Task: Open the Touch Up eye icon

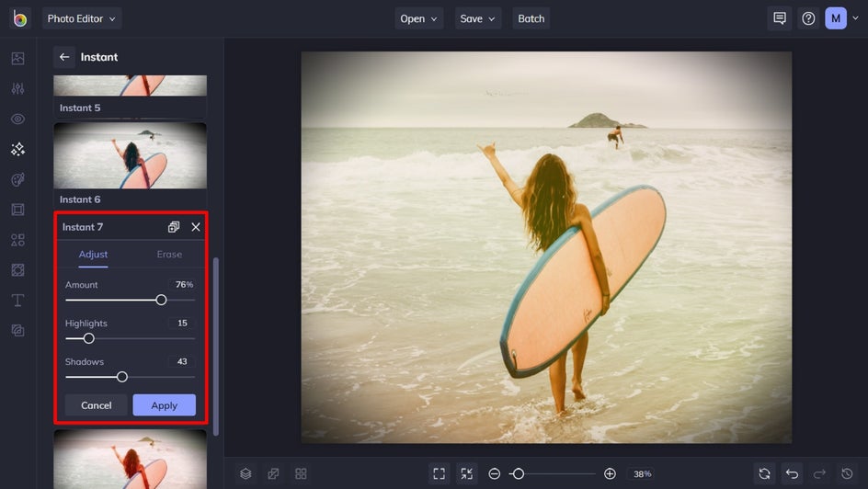Action: [x=17, y=119]
